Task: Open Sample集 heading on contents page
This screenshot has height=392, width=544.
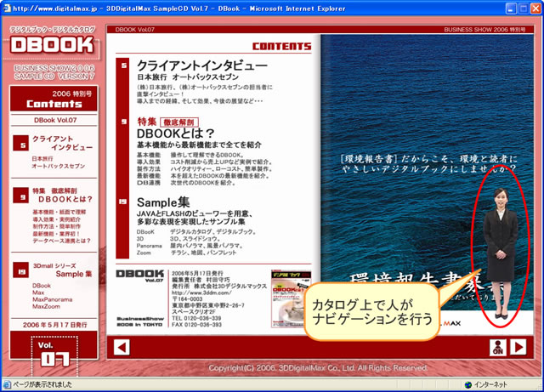Action: pos(163,202)
